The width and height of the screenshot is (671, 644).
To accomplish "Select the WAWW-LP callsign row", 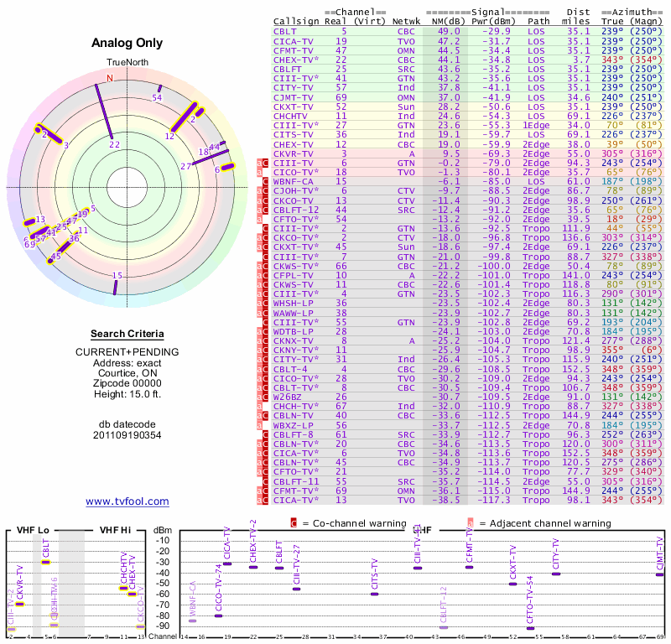I will tap(293, 313).
